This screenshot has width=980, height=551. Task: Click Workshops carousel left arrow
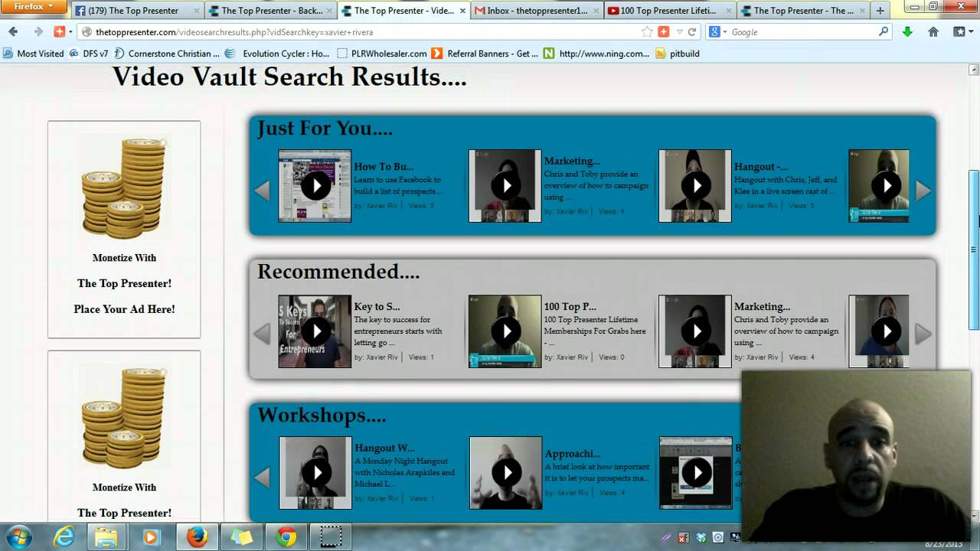(262, 478)
